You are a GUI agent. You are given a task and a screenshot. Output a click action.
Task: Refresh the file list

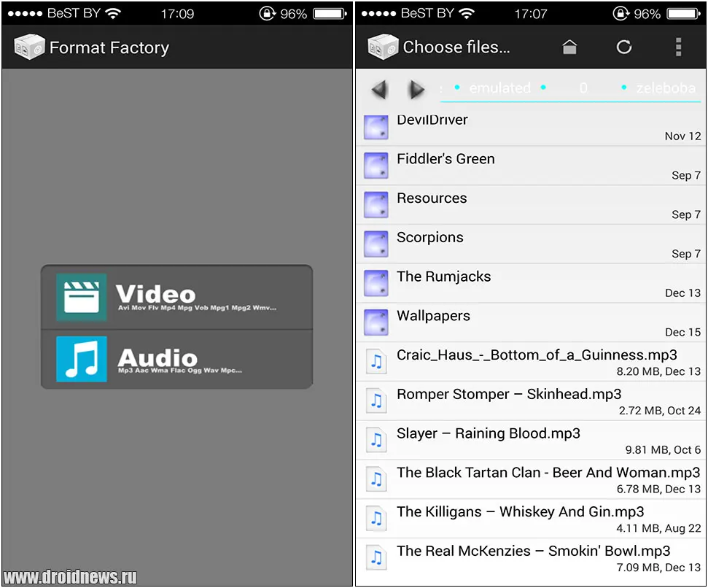pos(624,47)
